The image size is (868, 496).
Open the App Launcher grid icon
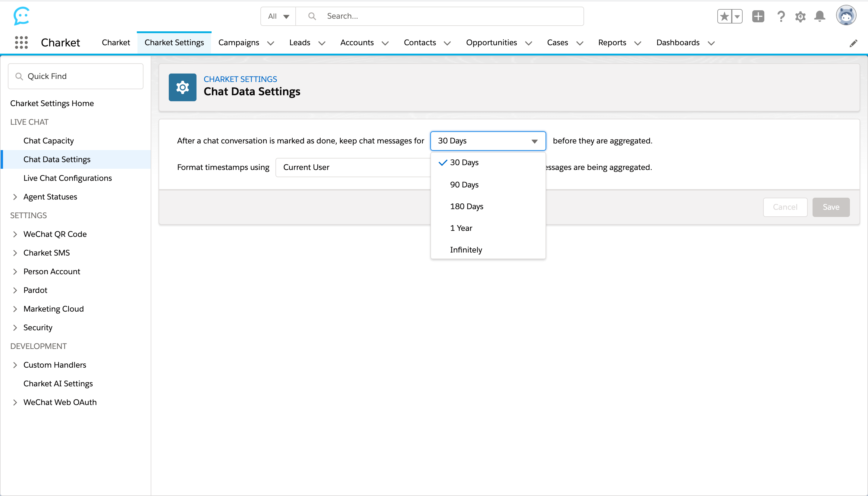[x=21, y=42]
